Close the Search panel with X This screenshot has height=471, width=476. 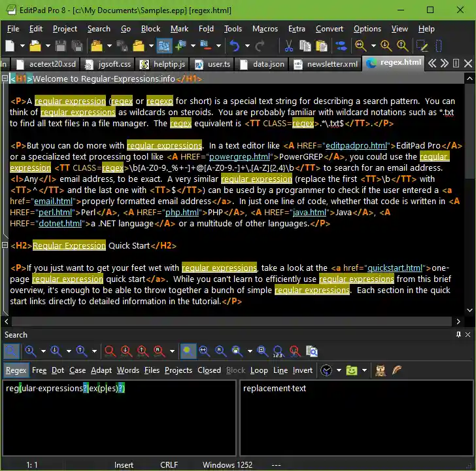pyautogui.click(x=467, y=335)
